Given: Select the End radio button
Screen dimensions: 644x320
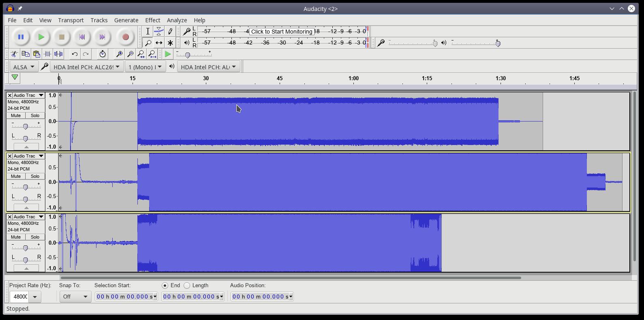Looking at the screenshot, I should tap(165, 286).
